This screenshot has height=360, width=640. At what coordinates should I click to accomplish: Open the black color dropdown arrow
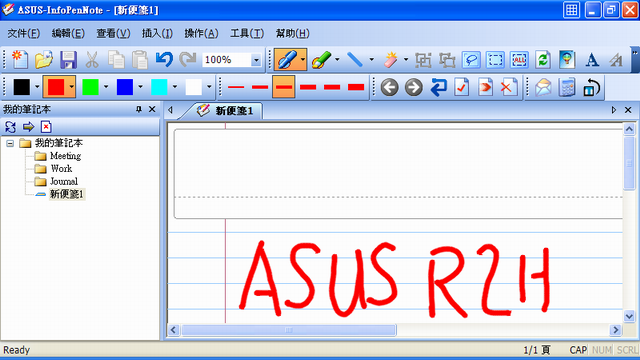pyautogui.click(x=37, y=87)
